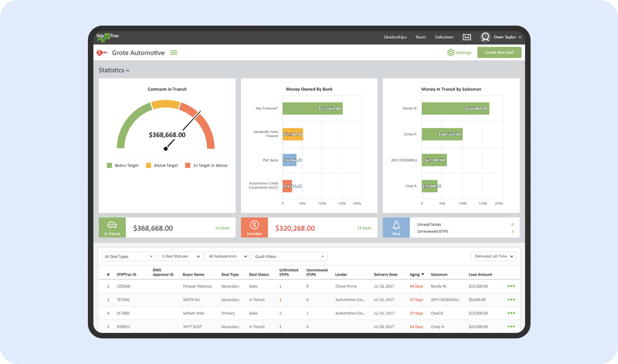Open the 5 Deal Statuses dropdown
Image resolution: width=618 pixels, height=364 pixels.
(180, 257)
